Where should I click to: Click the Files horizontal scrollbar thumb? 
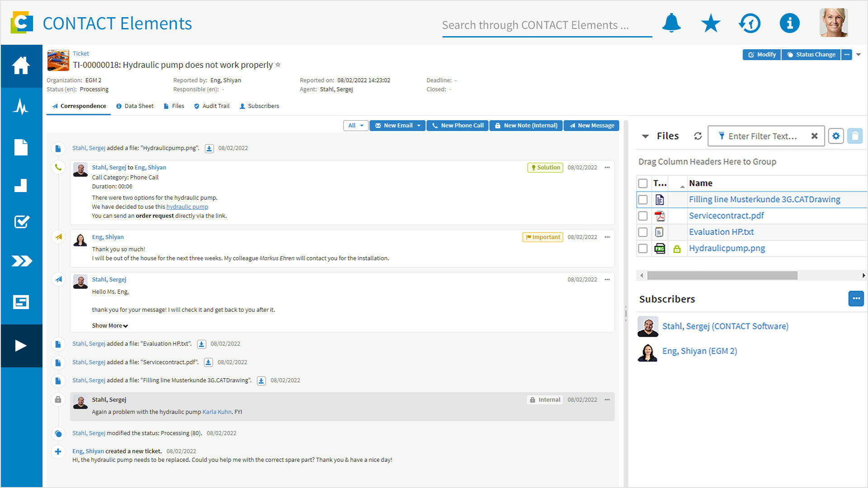722,276
